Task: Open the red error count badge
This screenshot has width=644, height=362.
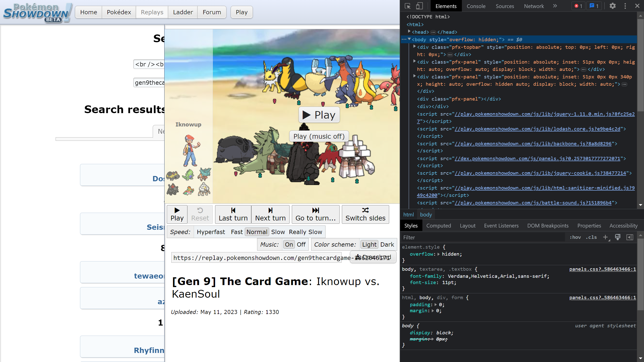Action: click(x=578, y=6)
